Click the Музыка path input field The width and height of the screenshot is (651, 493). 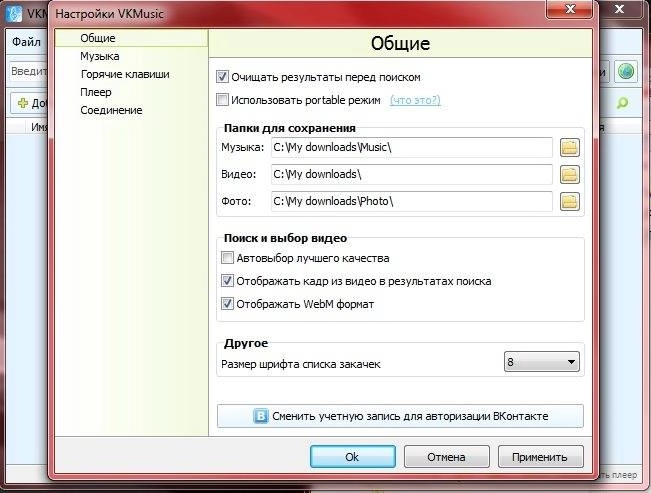pos(412,147)
